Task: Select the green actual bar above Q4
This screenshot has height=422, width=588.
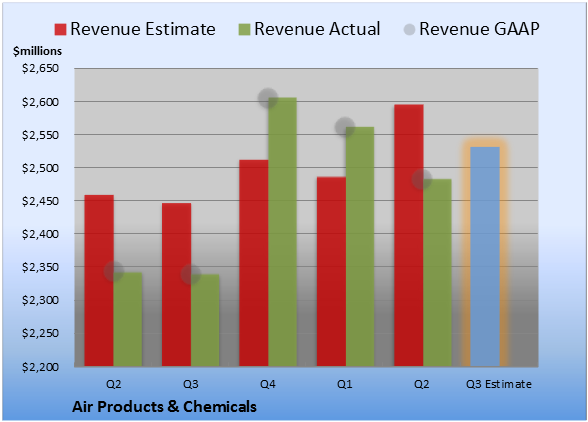Action: [283, 232]
